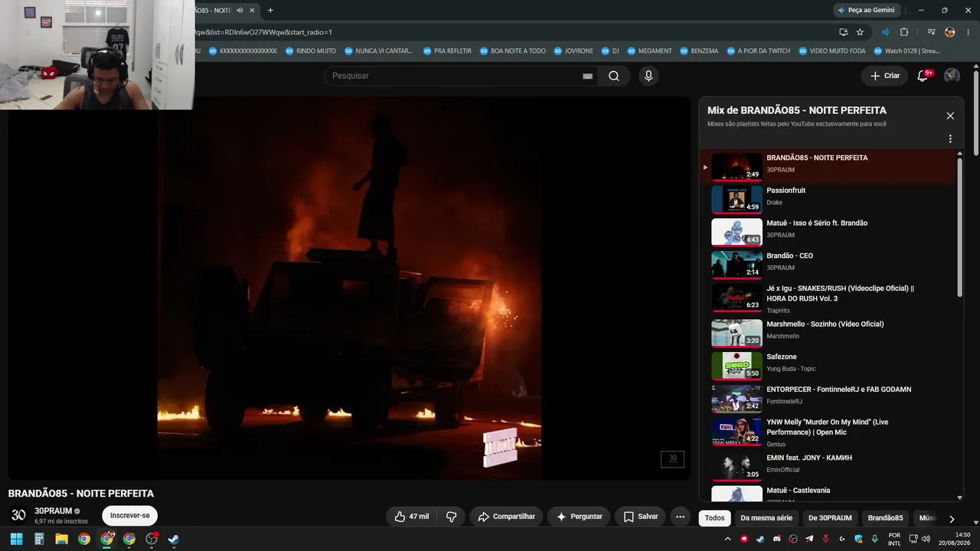Click the Peça ao Gemini button
The height and width of the screenshot is (551, 980).
coord(866,10)
